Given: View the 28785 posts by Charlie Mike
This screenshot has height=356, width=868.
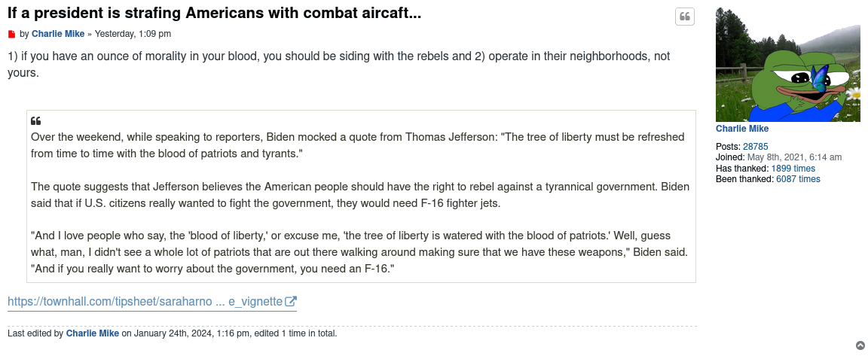Looking at the screenshot, I should [x=755, y=147].
